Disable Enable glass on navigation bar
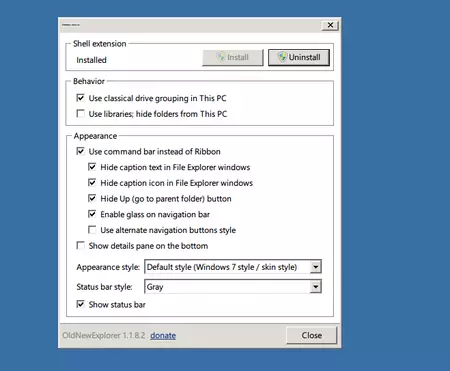The width and height of the screenshot is (450, 371). coord(92,214)
